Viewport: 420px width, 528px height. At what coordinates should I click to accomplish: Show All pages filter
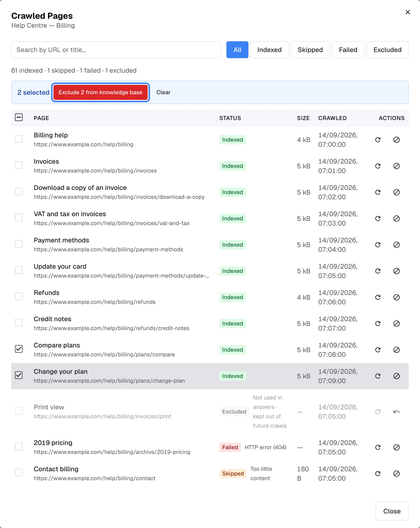coord(237,50)
